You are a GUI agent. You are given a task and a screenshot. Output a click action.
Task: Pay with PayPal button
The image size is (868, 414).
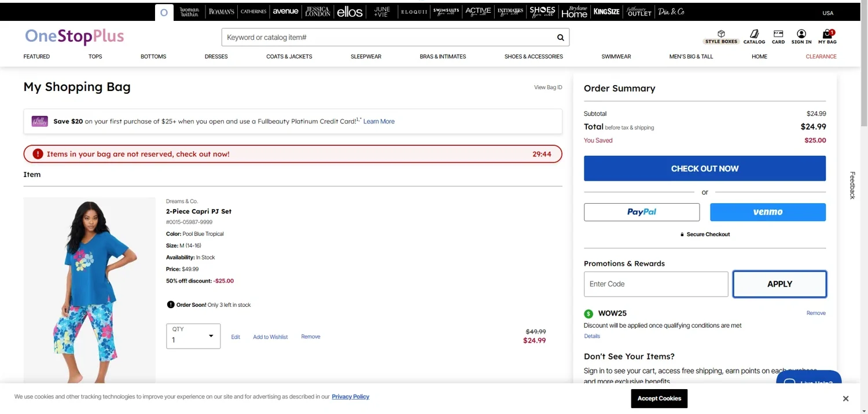[x=642, y=212]
